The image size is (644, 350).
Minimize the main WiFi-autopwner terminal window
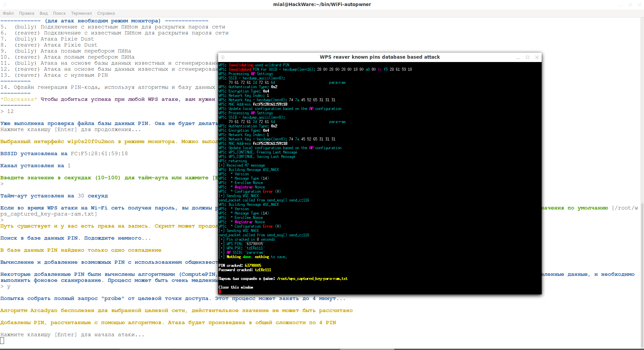(621, 5)
